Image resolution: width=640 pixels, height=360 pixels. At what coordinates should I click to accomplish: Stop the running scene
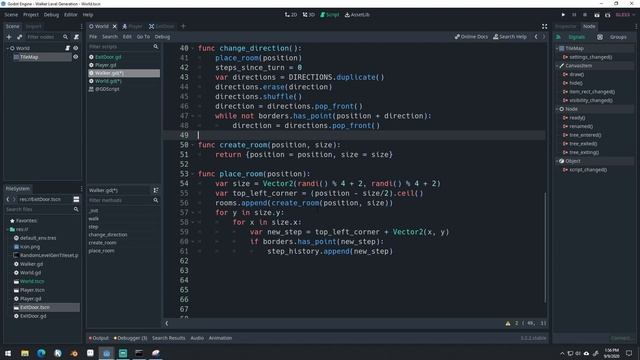pos(585,15)
